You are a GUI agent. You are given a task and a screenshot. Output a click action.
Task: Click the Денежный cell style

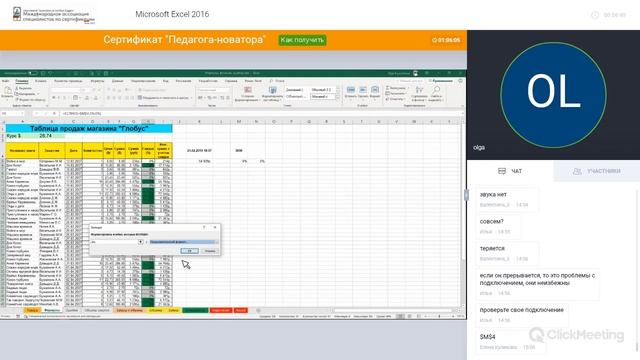(295, 90)
